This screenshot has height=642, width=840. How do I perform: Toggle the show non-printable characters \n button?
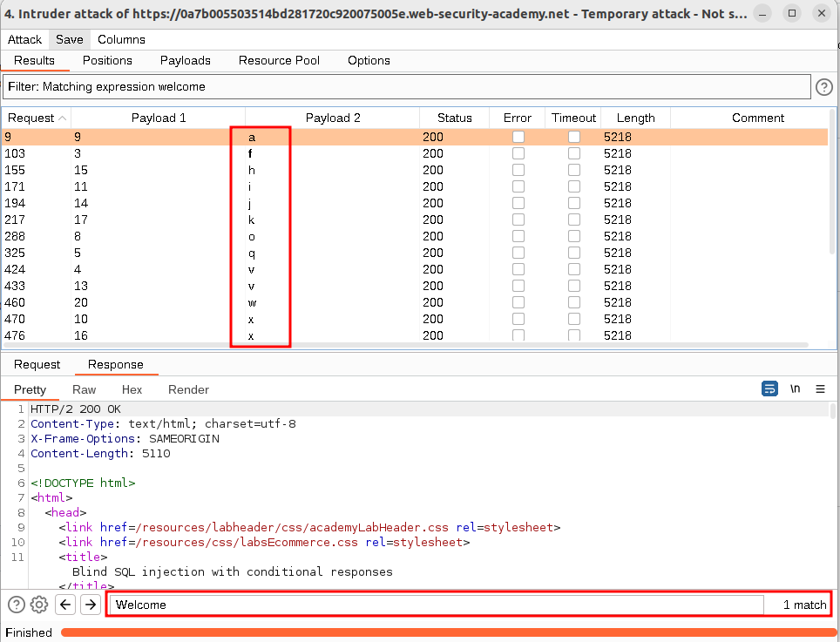click(x=795, y=389)
